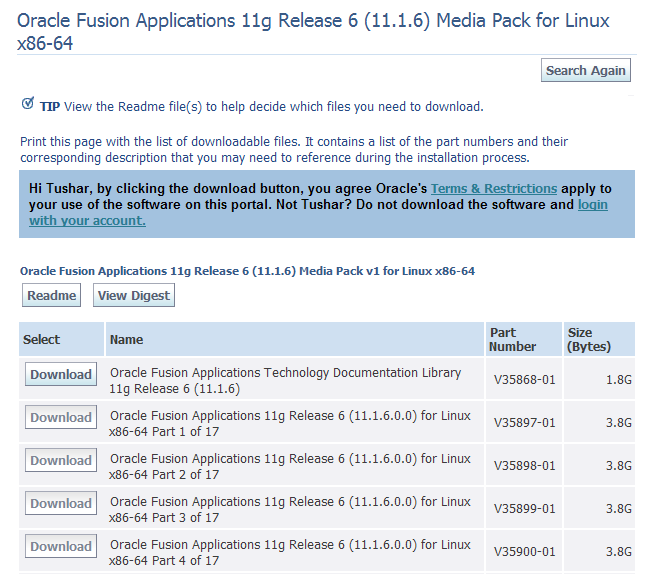Download Part 2 of 17
Viewport: 658px width, 576px height.
coord(61,460)
